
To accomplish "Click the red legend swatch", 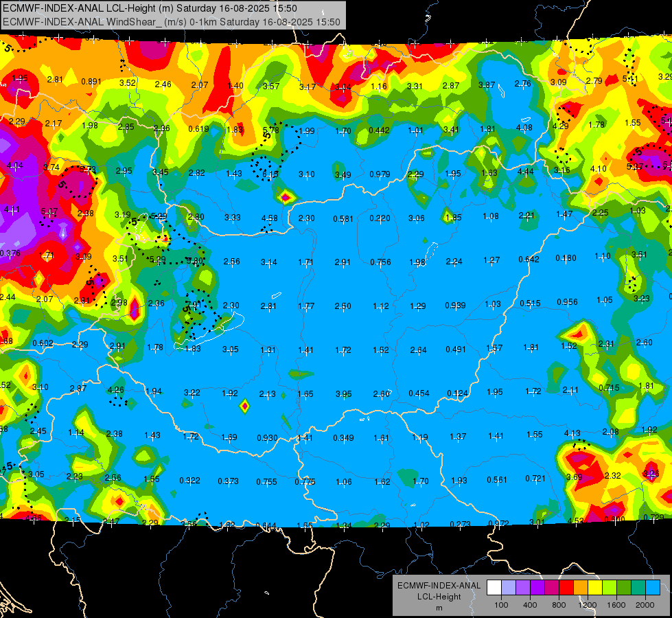I will pos(566,588).
